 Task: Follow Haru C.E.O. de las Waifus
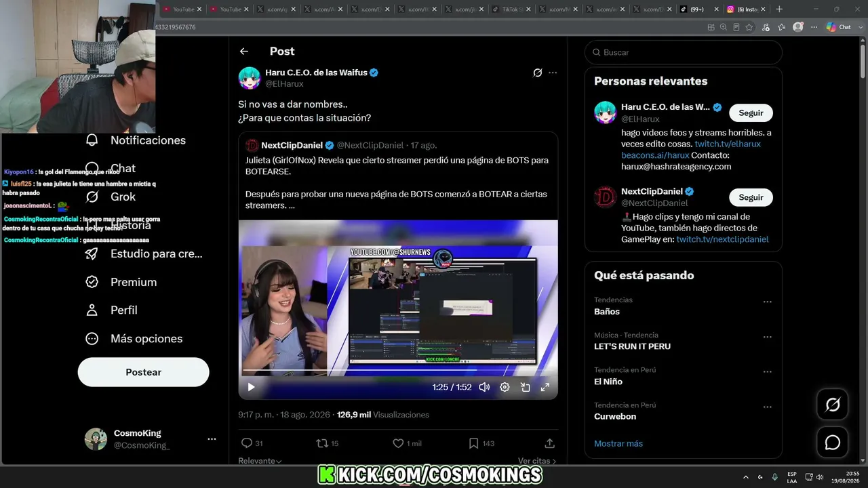pos(751,113)
